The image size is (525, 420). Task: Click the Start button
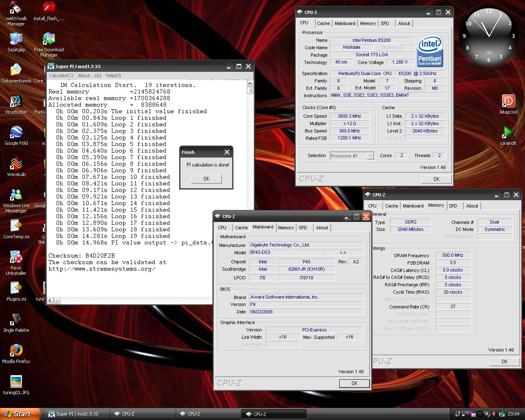[x=21, y=414]
